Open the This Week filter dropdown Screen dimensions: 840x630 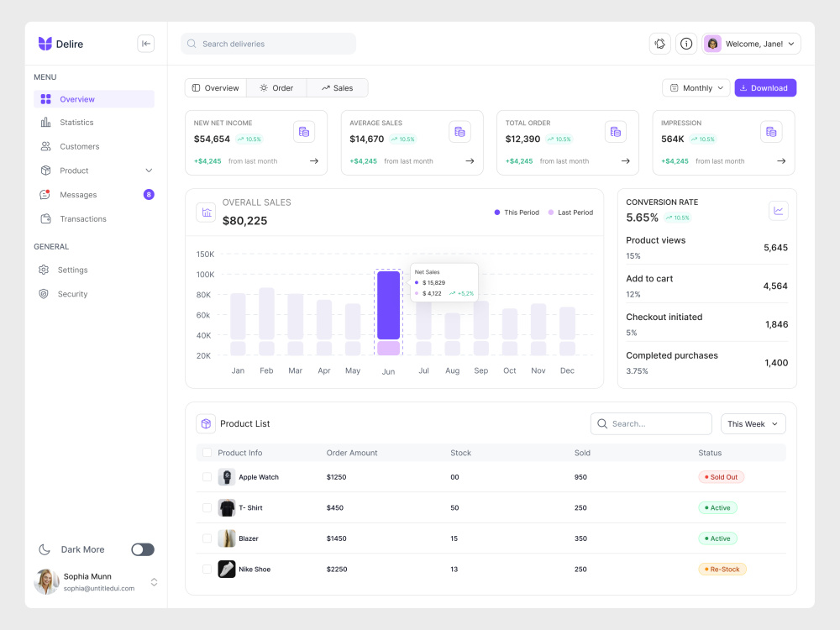753,423
